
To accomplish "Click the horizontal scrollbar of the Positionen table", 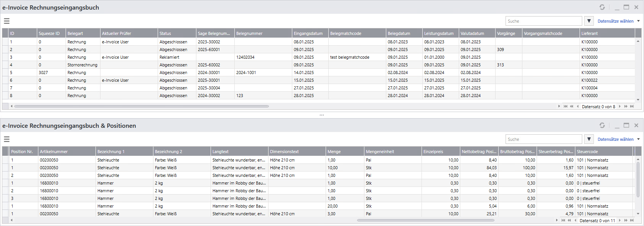I will point(426,220).
